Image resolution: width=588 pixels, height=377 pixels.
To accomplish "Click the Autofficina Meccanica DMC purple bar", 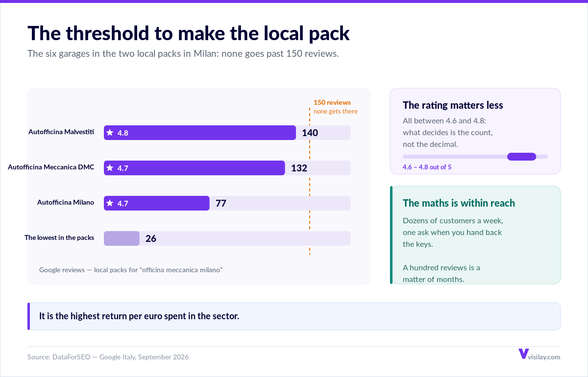I will 195,168.
